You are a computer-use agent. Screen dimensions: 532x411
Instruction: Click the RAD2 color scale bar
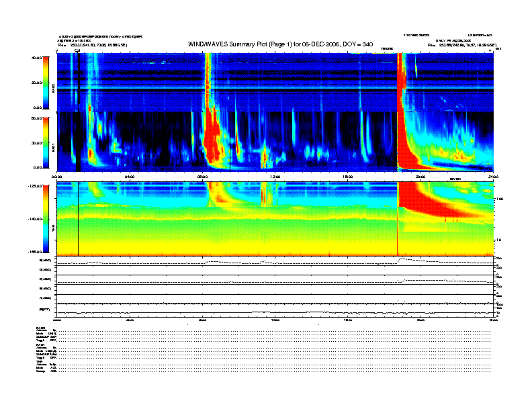(x=46, y=83)
